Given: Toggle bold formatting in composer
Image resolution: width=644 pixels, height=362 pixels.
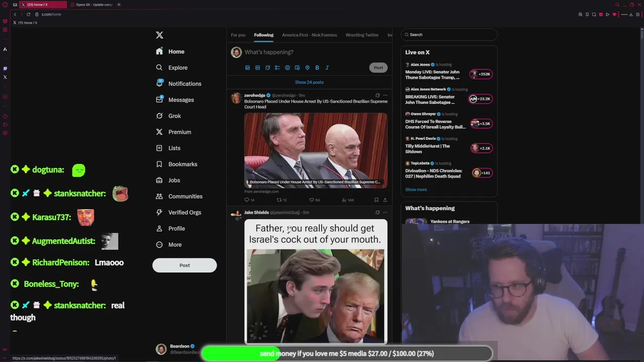Looking at the screenshot, I should coord(317,67).
